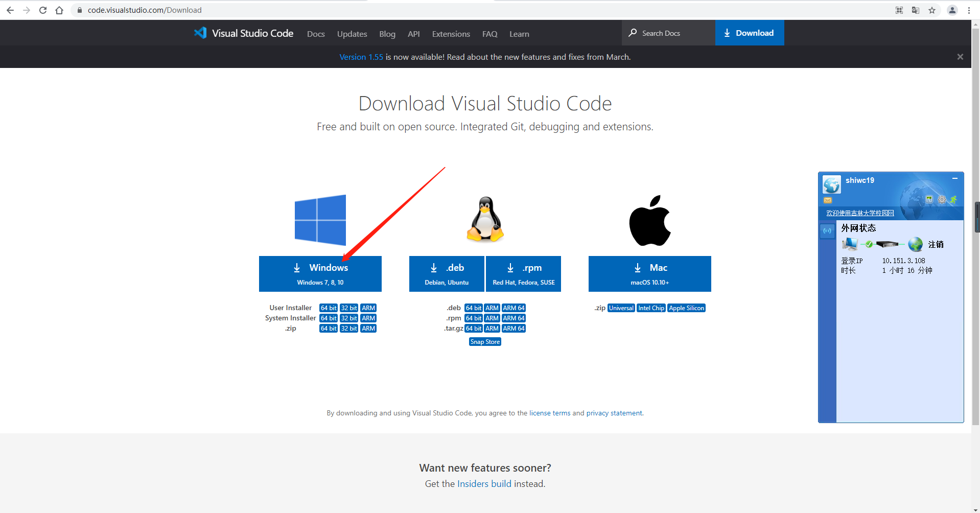Click the QR code icon in the address bar
The width and height of the screenshot is (980, 513).
pos(899,10)
